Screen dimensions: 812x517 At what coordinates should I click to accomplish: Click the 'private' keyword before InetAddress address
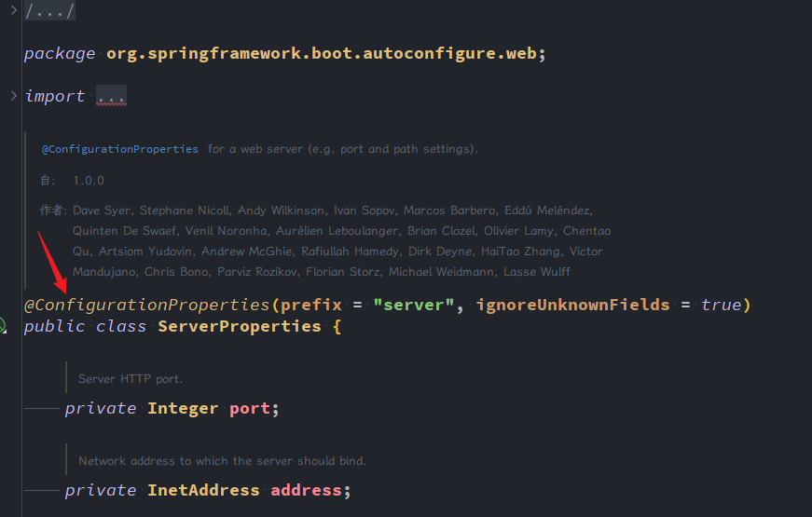tap(101, 491)
